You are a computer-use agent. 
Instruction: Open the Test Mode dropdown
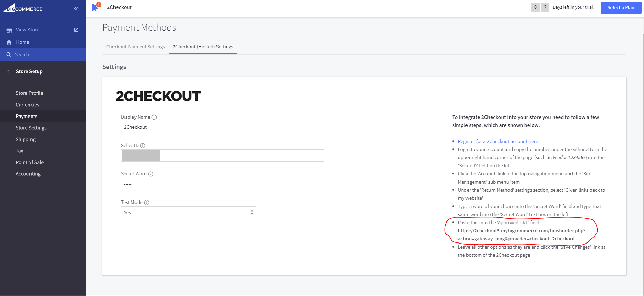tap(189, 212)
